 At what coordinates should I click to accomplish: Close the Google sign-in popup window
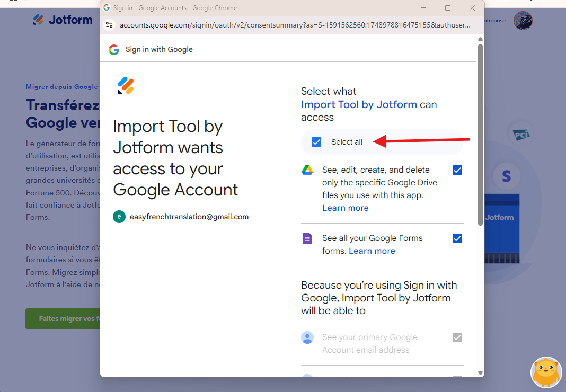[472, 7]
